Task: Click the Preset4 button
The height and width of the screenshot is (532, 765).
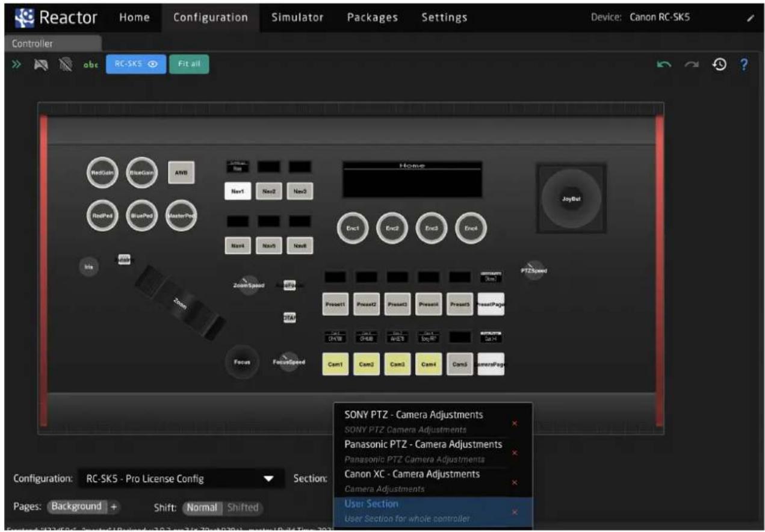Action: click(429, 305)
